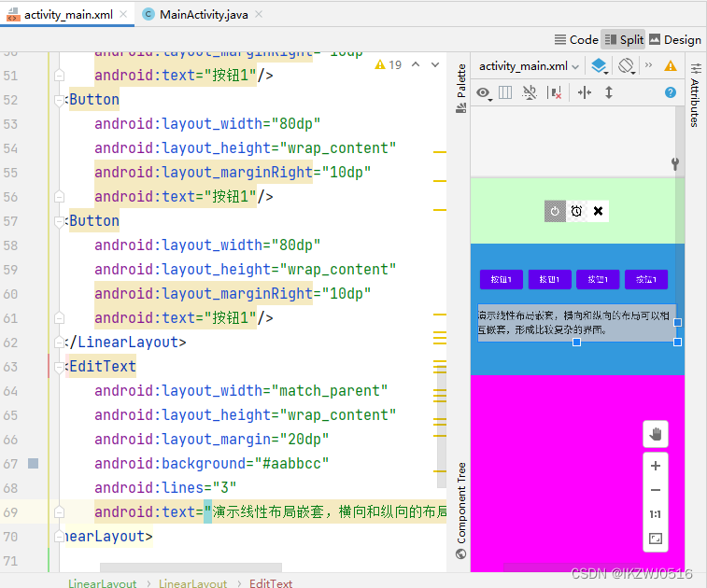Select the fourth 按钮1 button in preview
The height and width of the screenshot is (588, 707).
coord(646,279)
